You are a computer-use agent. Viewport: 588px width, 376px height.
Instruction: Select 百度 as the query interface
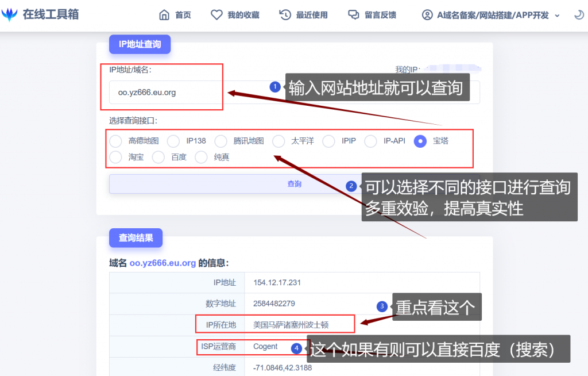[x=158, y=156]
